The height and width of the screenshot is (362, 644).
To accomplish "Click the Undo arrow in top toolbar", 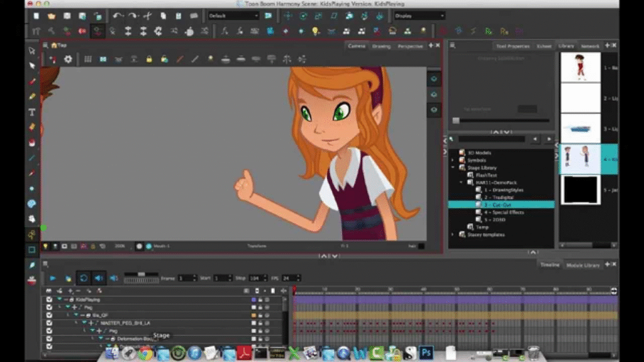I will pos(118,16).
